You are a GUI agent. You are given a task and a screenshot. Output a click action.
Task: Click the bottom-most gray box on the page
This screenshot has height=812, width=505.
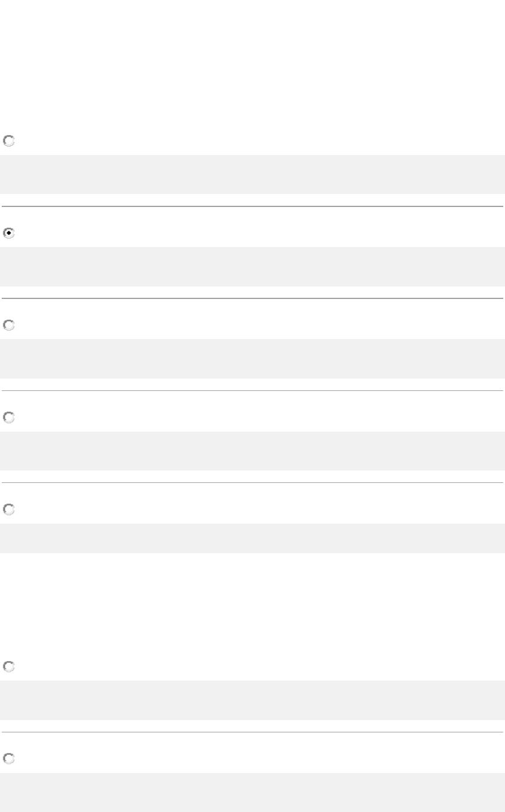(252, 793)
